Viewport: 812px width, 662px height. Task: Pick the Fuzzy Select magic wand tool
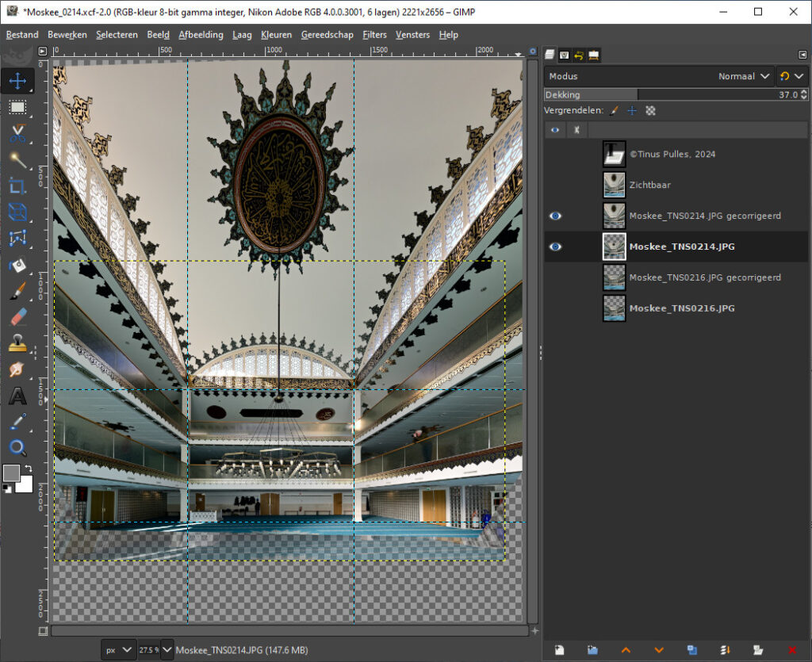[17, 159]
